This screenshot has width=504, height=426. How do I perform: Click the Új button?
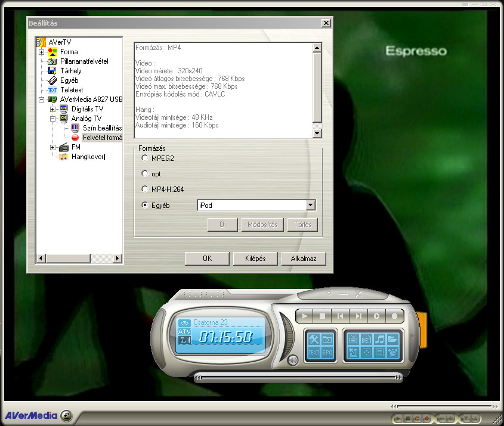pos(222,225)
